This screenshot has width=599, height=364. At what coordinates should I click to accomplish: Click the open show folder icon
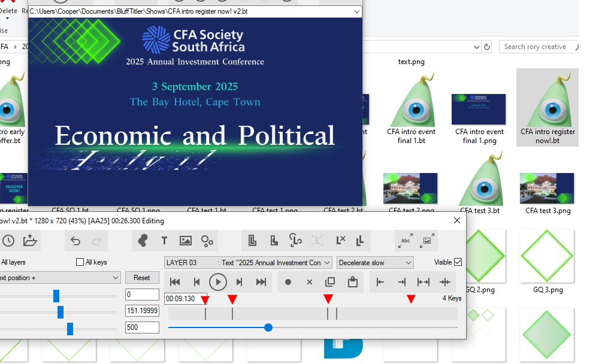(30, 241)
